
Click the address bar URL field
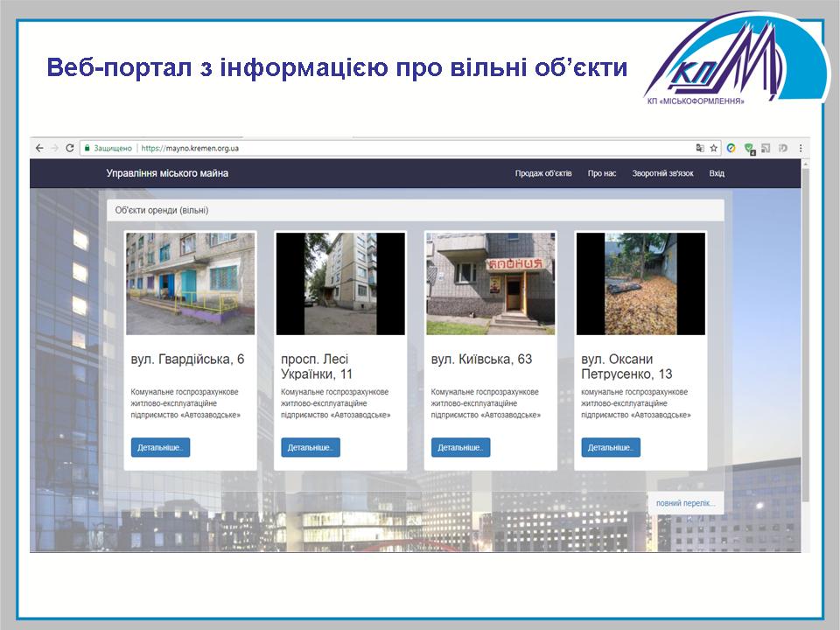pos(394,148)
